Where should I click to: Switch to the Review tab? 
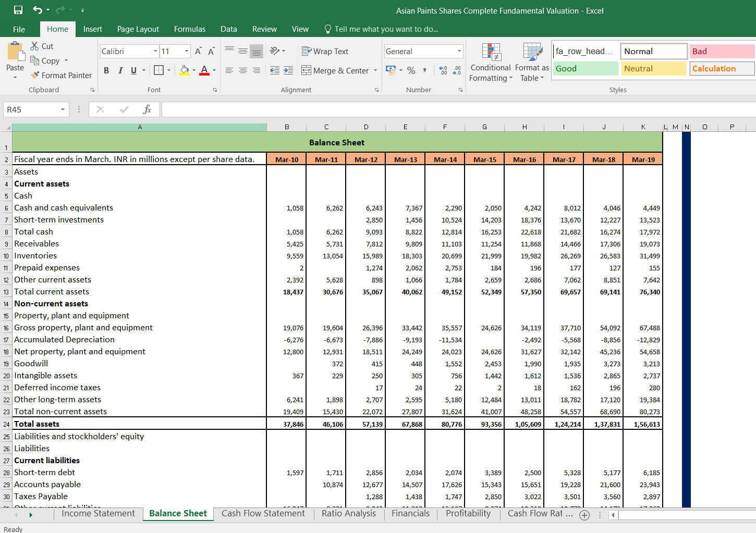coord(264,29)
